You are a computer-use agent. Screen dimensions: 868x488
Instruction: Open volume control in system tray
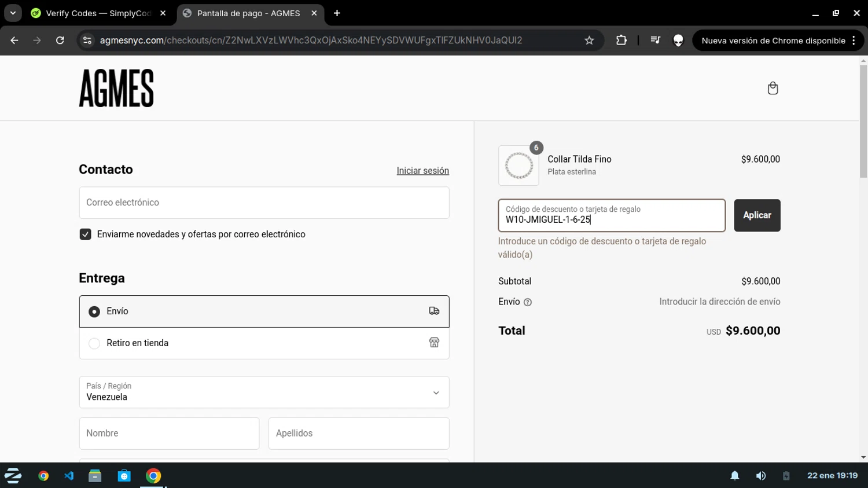[761, 476]
